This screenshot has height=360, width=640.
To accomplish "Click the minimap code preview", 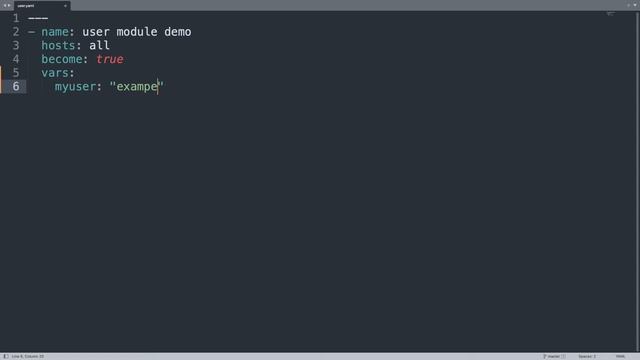I will [x=611, y=14].
